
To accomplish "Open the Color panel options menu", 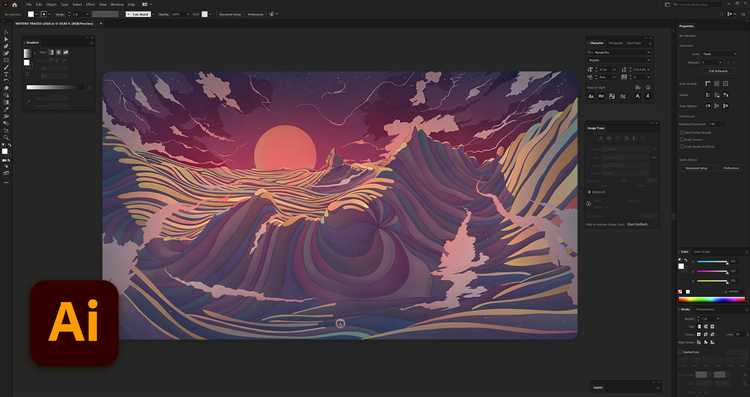I will click(746, 252).
